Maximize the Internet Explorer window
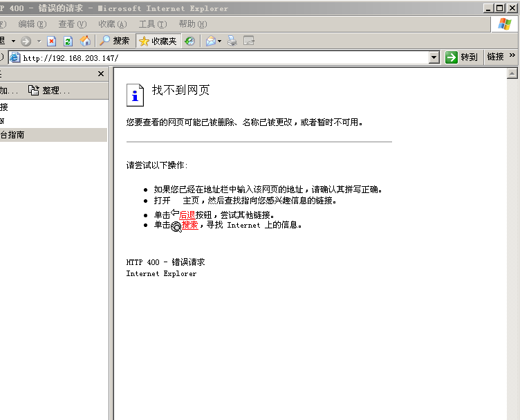The height and width of the screenshot is (420, 520). tap(499, 8)
